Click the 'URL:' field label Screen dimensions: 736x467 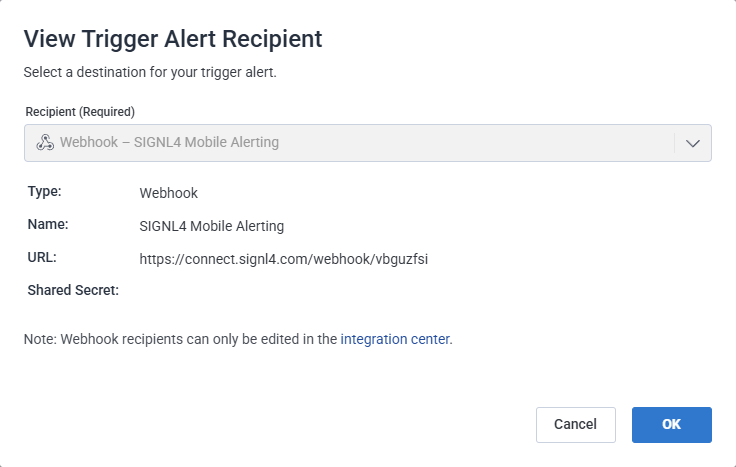coord(41,258)
